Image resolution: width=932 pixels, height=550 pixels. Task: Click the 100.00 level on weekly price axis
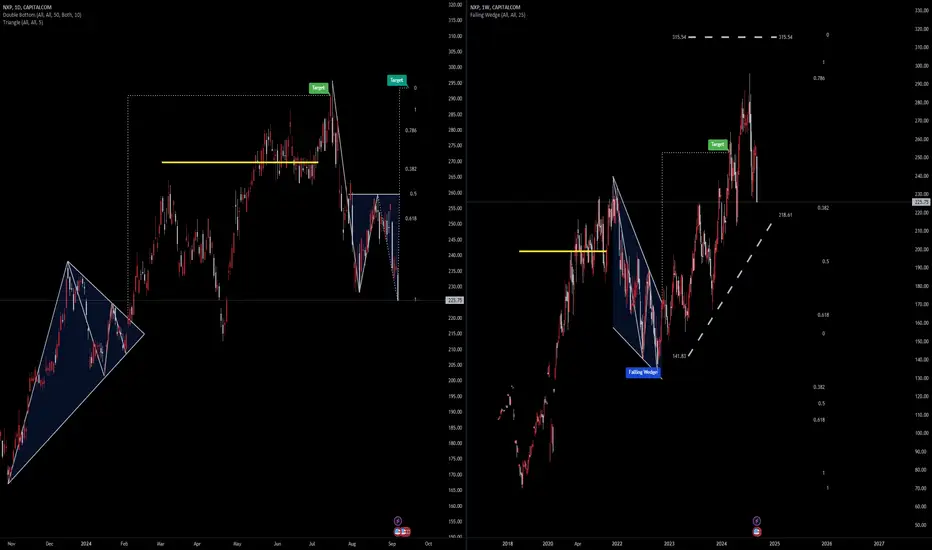(x=921, y=433)
